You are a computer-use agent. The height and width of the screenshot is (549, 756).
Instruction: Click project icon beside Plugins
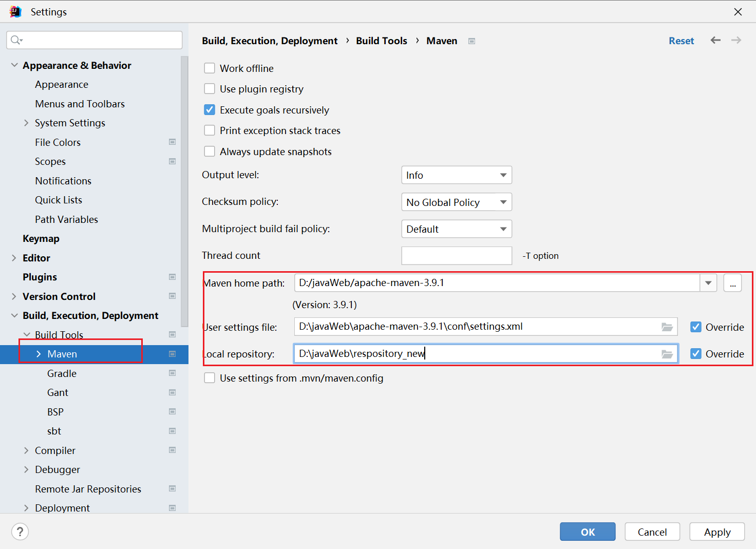click(172, 277)
